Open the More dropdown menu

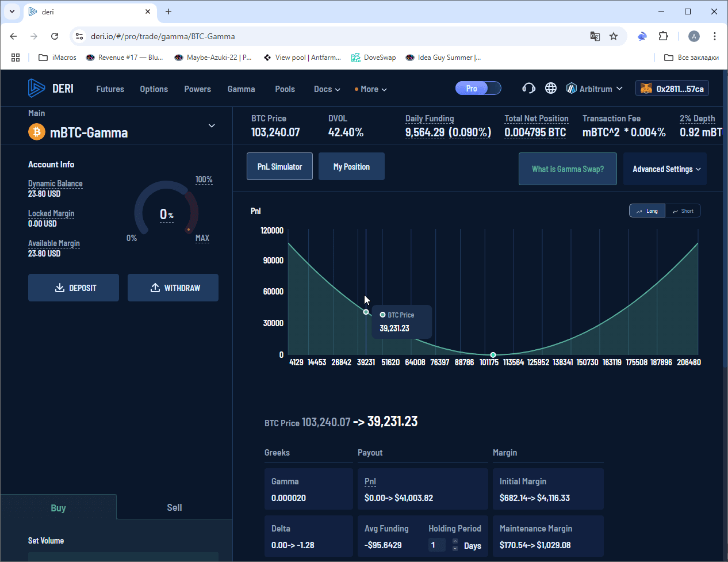point(371,89)
